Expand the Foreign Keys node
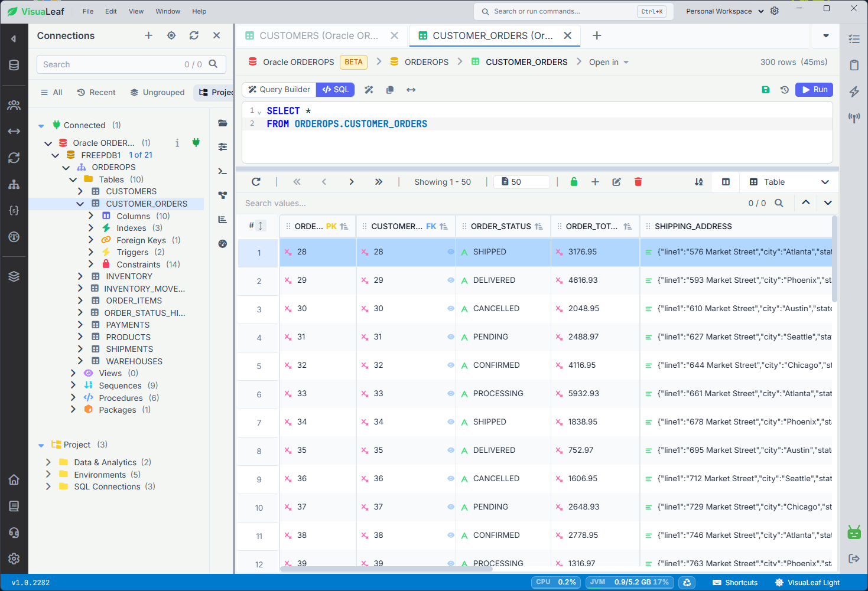 91,240
